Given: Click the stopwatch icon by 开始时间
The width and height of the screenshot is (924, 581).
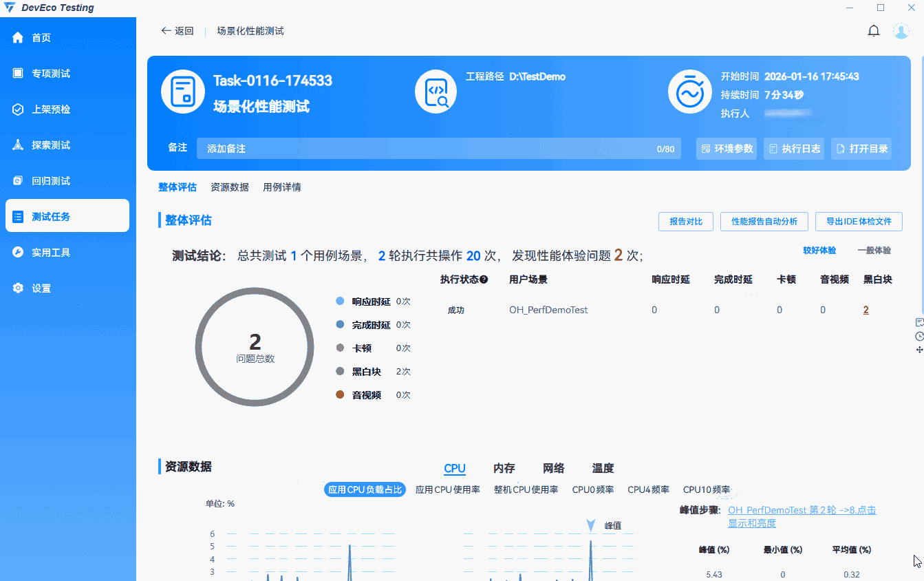Looking at the screenshot, I should (689, 92).
